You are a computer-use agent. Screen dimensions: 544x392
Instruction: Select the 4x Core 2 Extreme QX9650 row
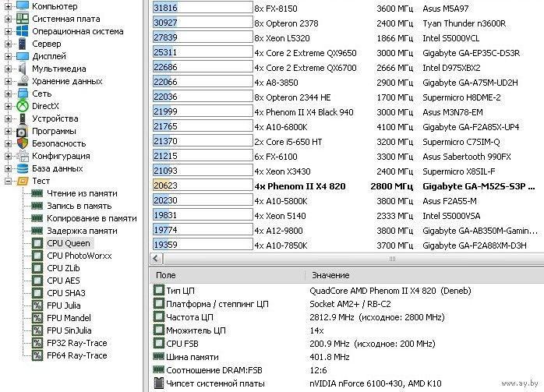click(x=347, y=53)
